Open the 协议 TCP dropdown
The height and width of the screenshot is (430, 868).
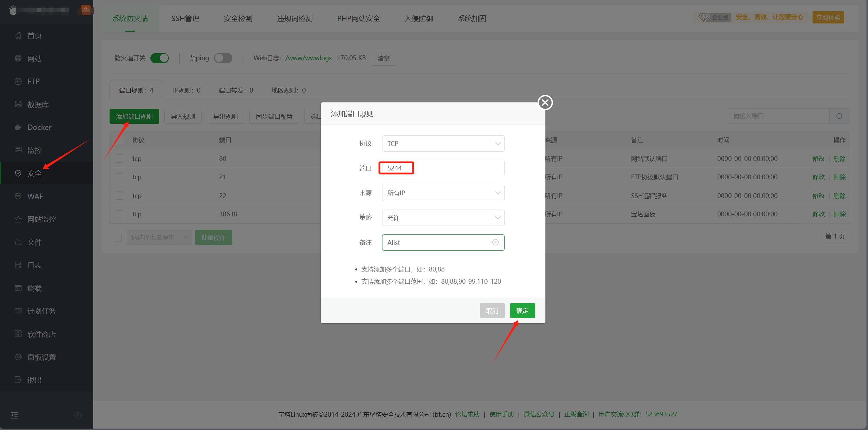pos(443,144)
